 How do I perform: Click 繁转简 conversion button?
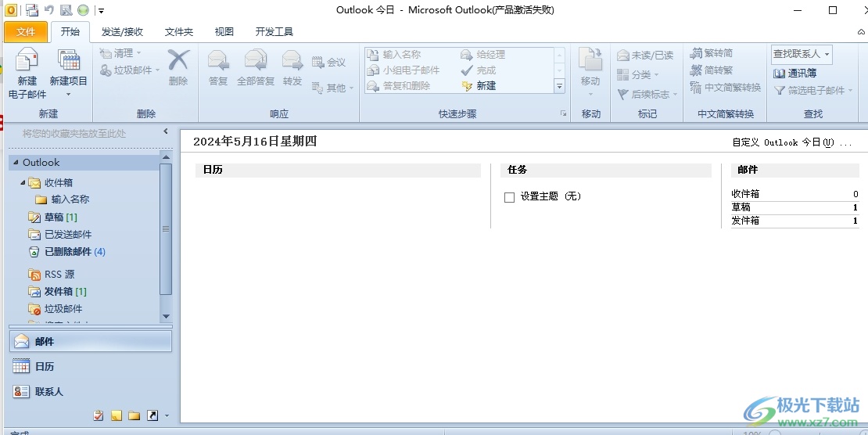point(712,53)
